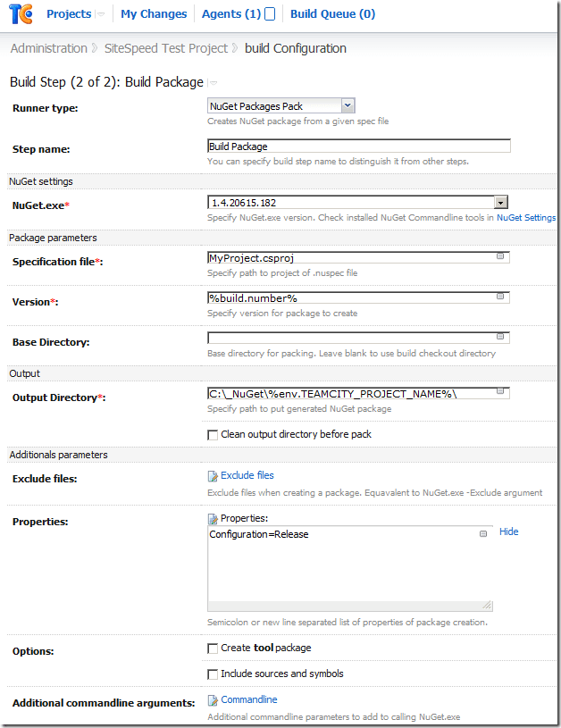Click the Specification file field
The image size is (561, 728).
point(358,257)
